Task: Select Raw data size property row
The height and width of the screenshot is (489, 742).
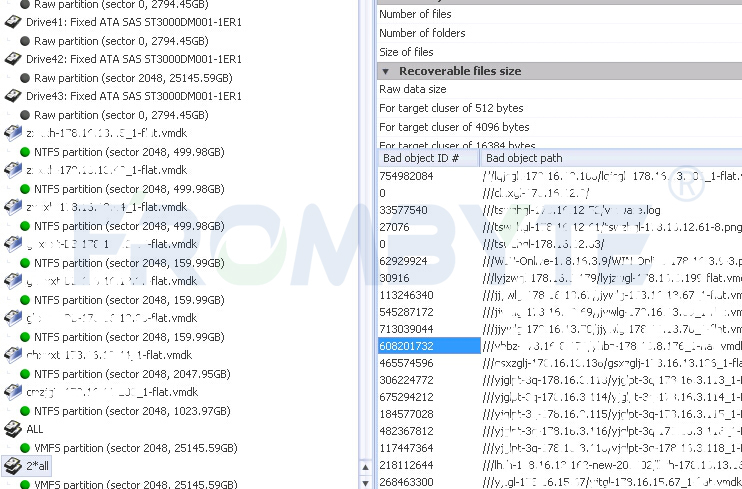Action: coord(559,89)
